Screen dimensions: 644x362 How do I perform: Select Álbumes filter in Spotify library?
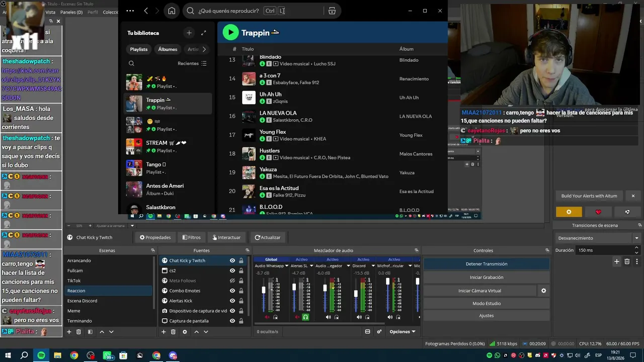pyautogui.click(x=168, y=49)
